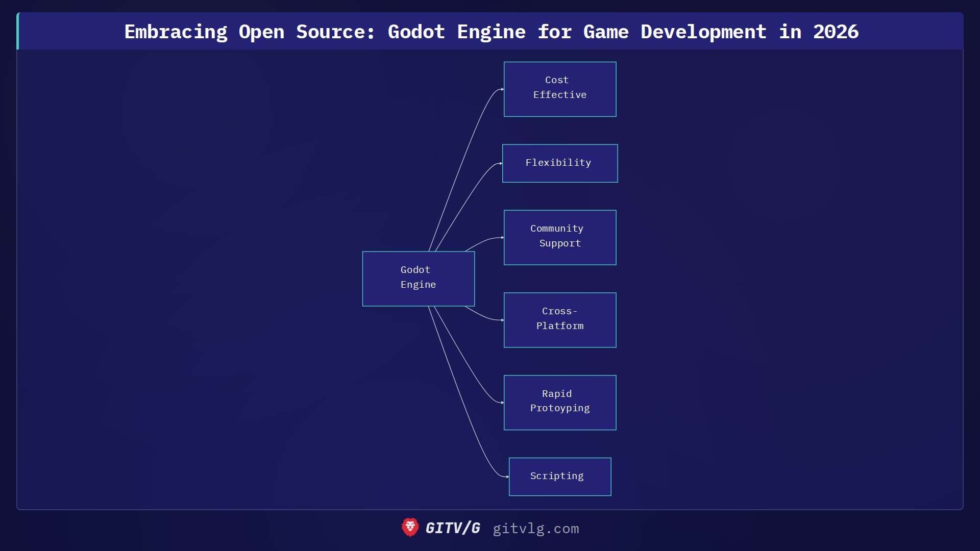Click the Cost Effective node
This screenshot has width=980, height=551.
click(560, 88)
